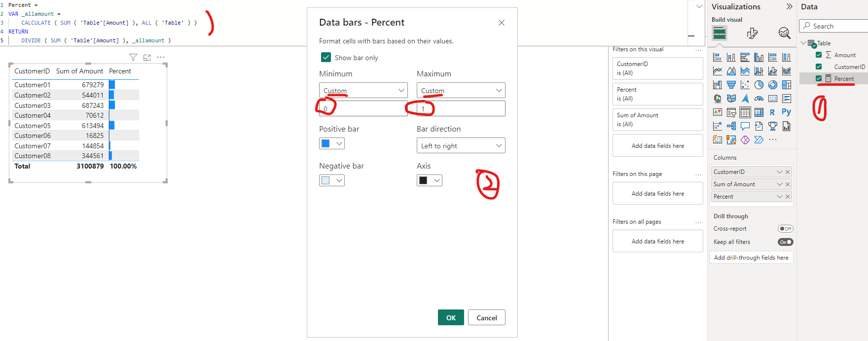Select the funnel chart visual

[x=731, y=85]
